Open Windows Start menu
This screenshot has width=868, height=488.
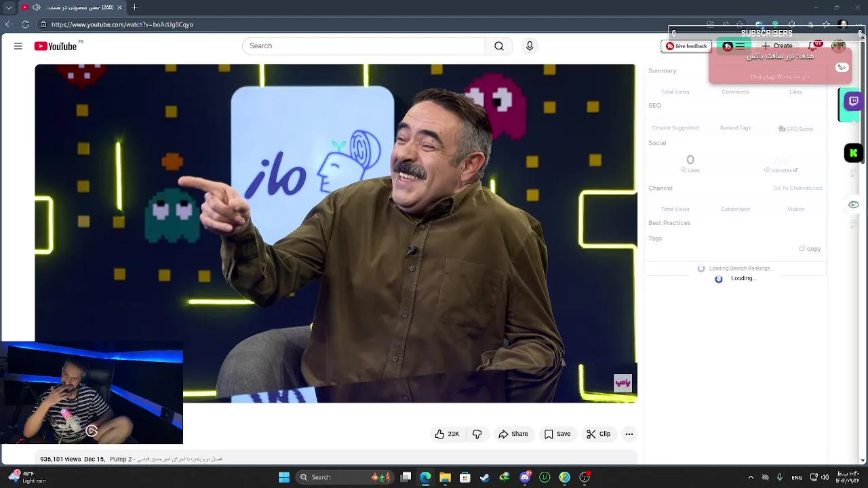click(x=284, y=477)
